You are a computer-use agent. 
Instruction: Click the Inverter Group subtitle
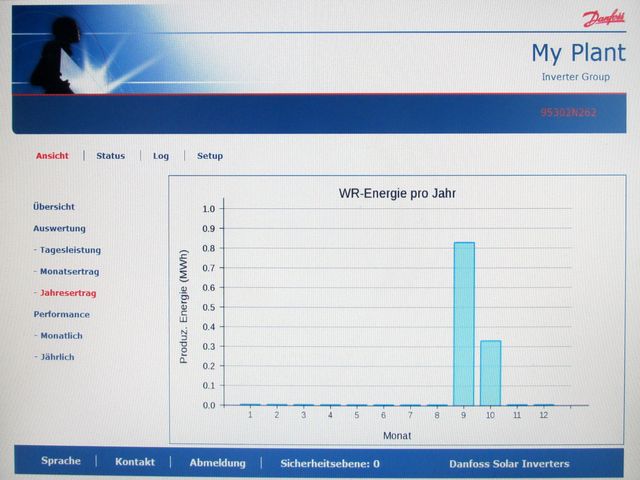[x=576, y=77]
